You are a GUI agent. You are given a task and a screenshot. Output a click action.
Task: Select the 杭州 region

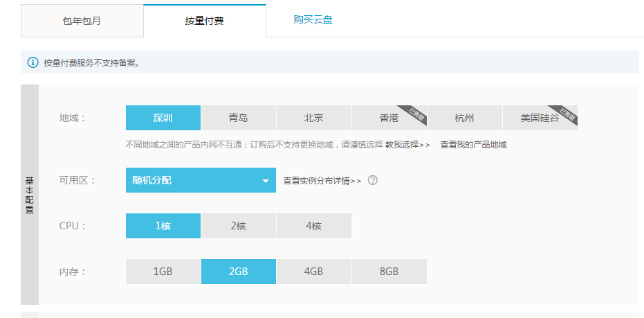464,118
